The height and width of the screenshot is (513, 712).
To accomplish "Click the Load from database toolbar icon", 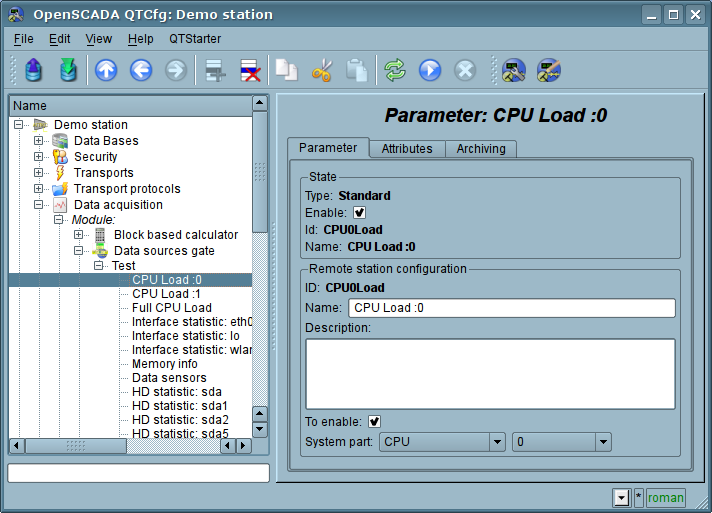I will 34,70.
